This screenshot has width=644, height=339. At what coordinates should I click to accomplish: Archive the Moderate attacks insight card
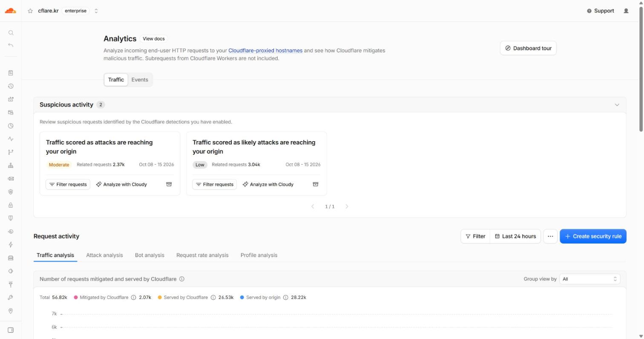click(x=169, y=184)
